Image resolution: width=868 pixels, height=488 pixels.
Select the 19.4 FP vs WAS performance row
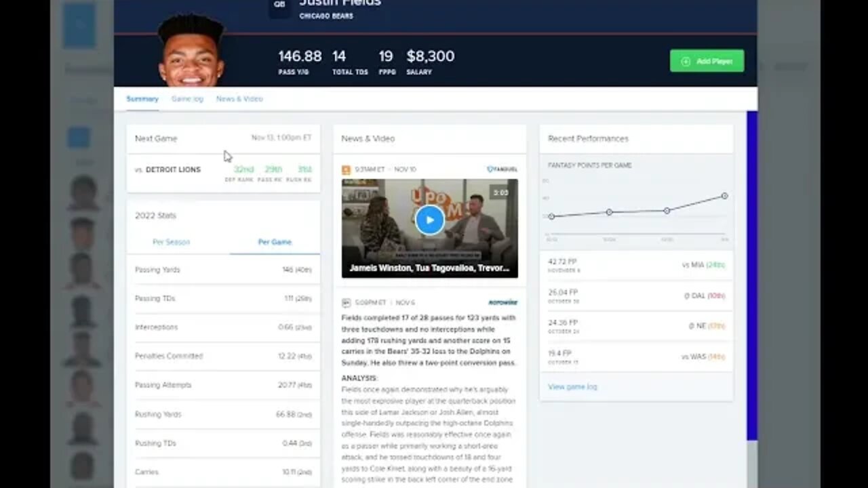click(636, 357)
